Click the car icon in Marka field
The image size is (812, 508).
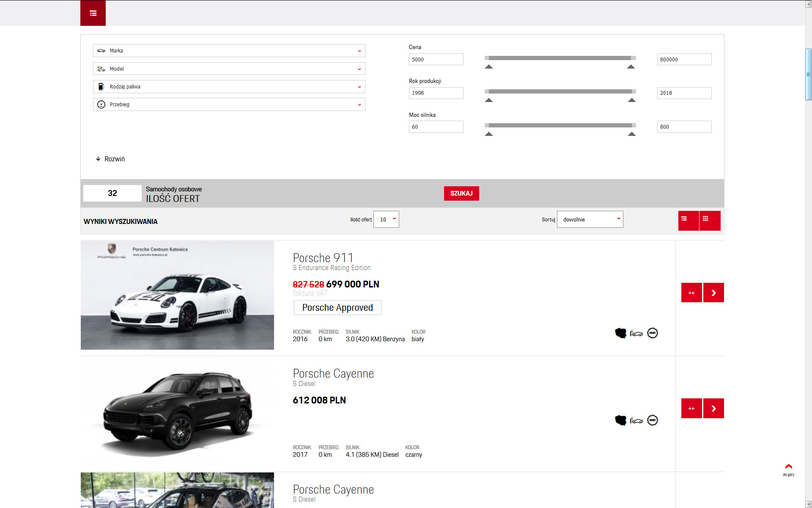point(101,51)
